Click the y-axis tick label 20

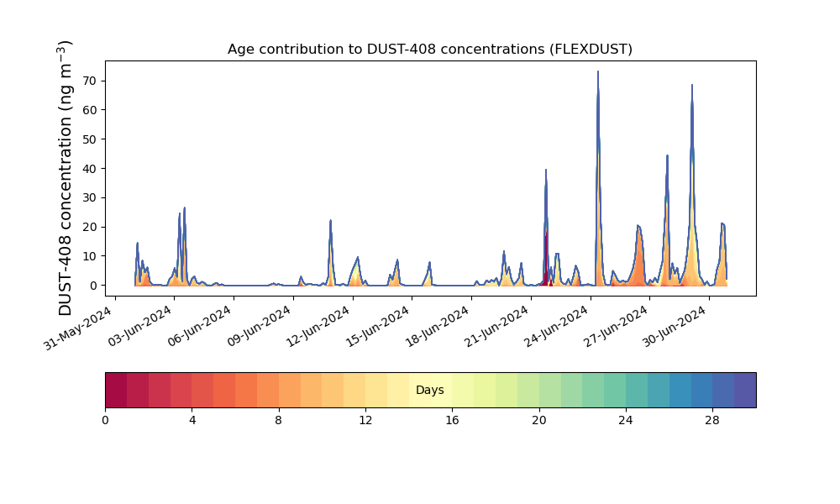[x=90, y=227]
